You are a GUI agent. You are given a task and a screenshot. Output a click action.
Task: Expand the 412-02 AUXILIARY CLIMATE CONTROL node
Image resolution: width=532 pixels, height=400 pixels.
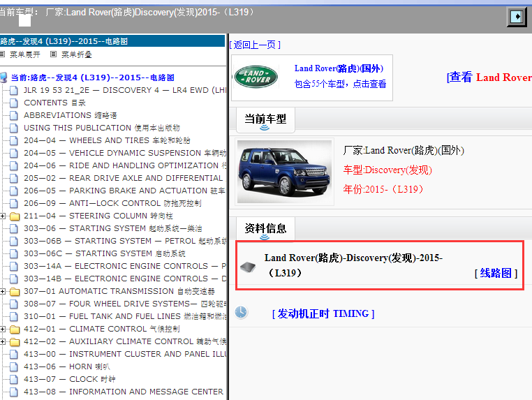(2, 341)
